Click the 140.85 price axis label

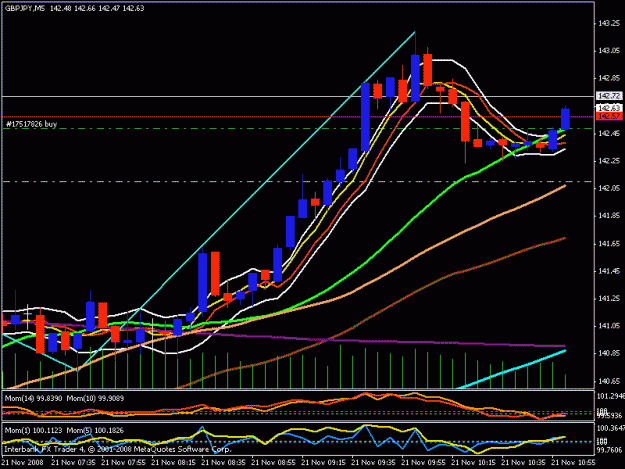[x=609, y=353]
